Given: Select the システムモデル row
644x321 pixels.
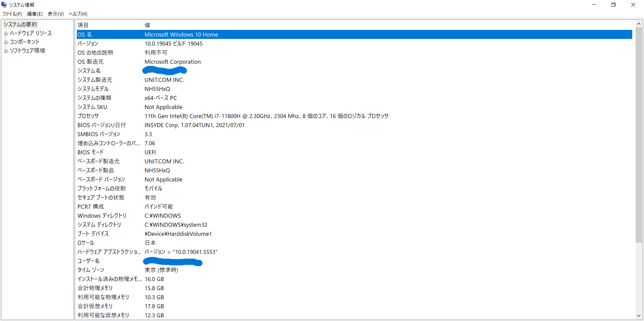Looking at the screenshot, I should [355, 89].
